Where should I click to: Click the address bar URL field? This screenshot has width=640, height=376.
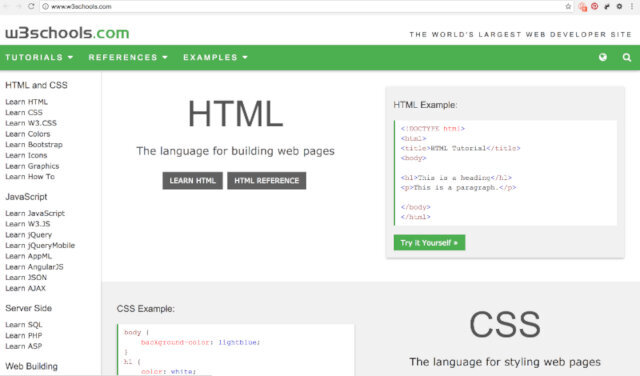click(306, 7)
